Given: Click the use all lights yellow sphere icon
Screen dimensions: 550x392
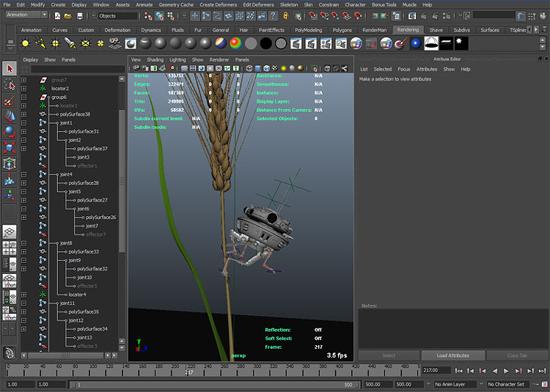Looking at the screenshot, I should click(283, 68).
